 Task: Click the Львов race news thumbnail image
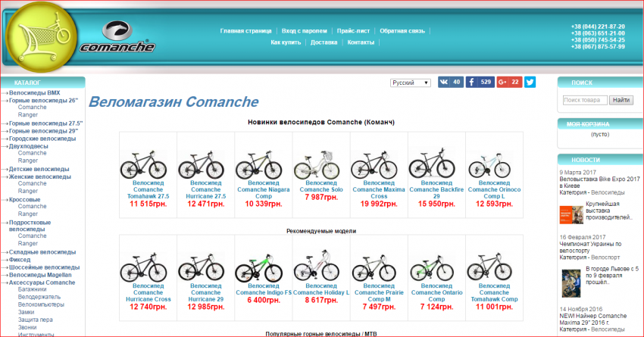tap(571, 283)
